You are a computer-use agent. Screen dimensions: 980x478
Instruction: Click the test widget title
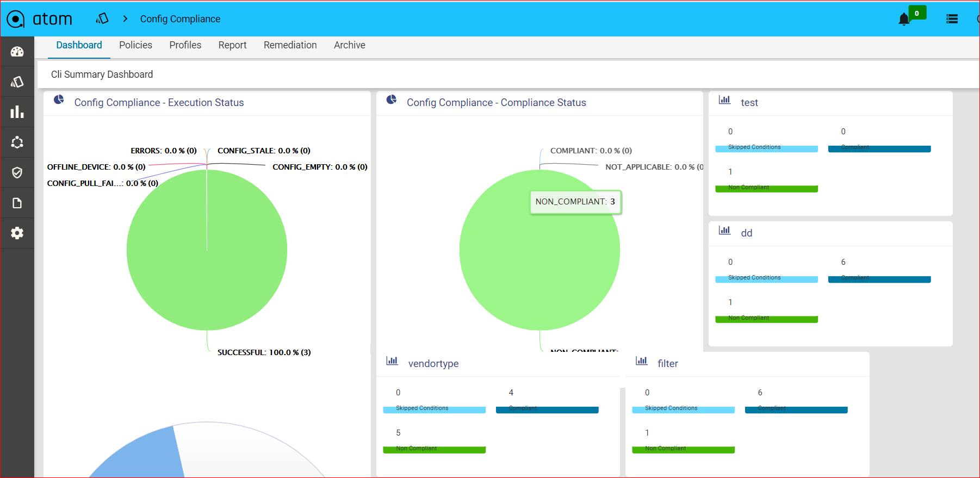pyautogui.click(x=749, y=103)
